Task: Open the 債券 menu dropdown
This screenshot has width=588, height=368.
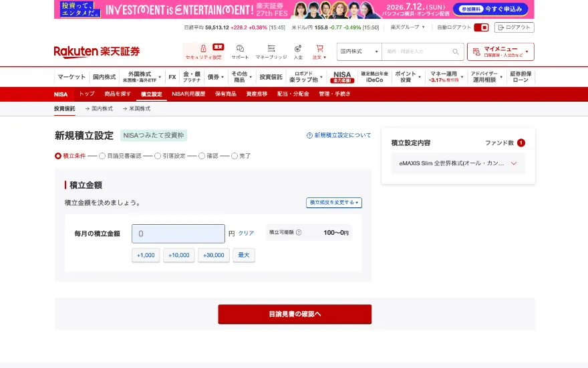Action: (216, 77)
